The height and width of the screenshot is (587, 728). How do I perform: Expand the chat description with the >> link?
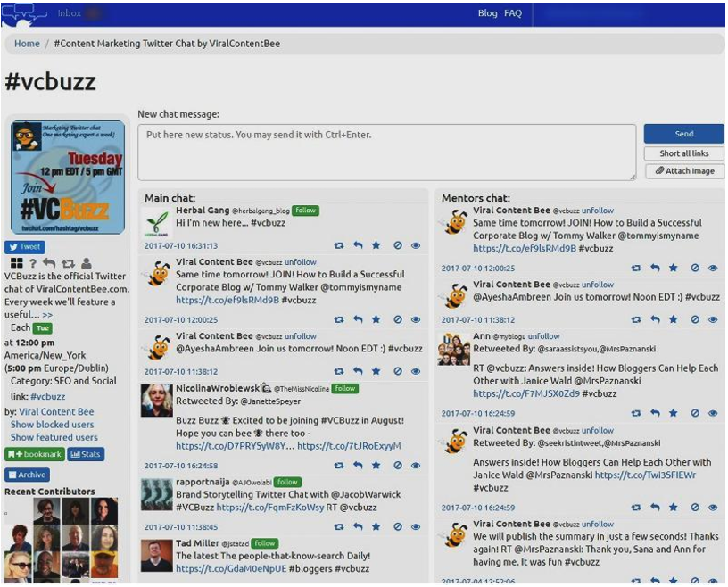coord(47,315)
